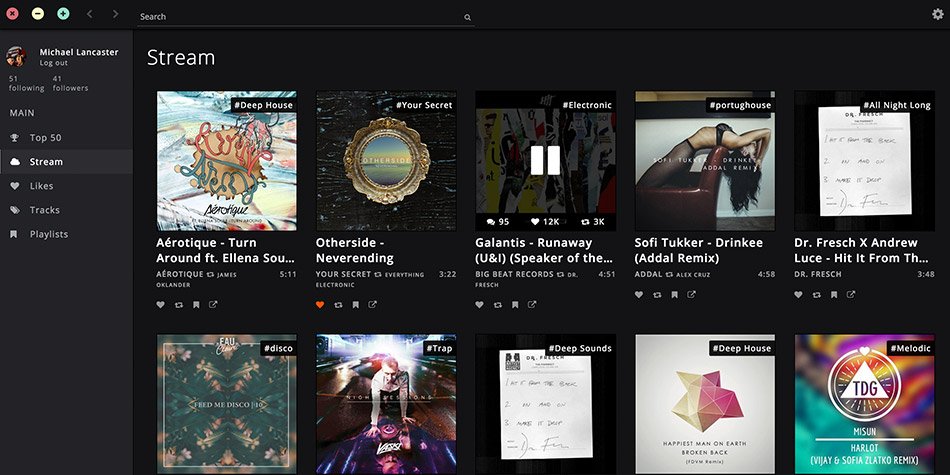Screen dimensions: 950x475
Task: Go back with the left arrow
Action: 90,13
